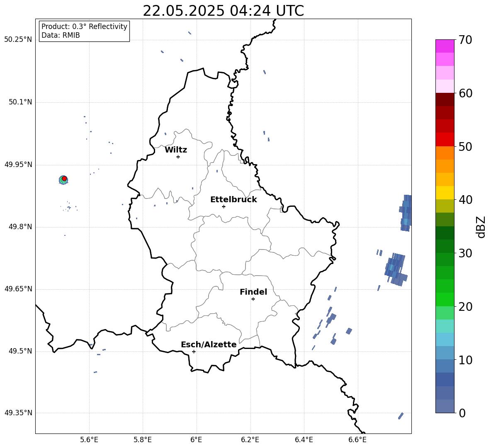Image resolution: width=491 pixels, height=448 pixels.
Task: Click the bright red colorbar swatch at 50
Action: 445,140
